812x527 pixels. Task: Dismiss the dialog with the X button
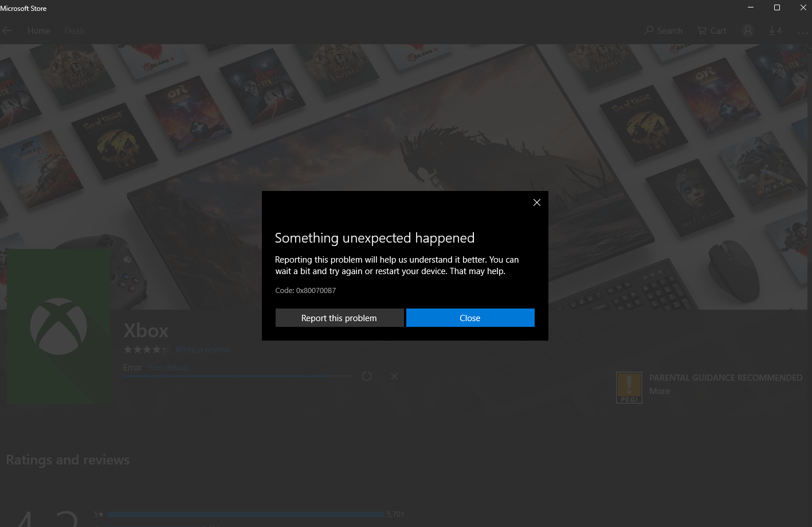tap(536, 202)
